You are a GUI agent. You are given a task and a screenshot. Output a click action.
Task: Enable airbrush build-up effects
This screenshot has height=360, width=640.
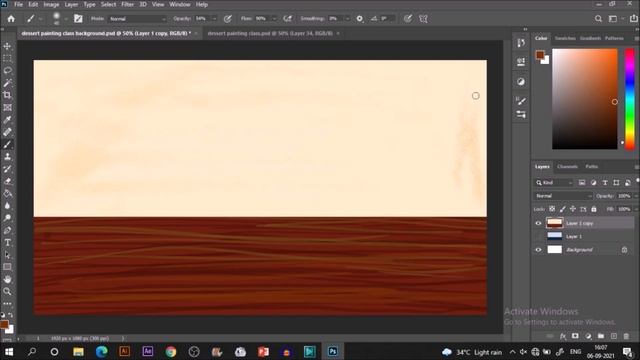click(288, 19)
